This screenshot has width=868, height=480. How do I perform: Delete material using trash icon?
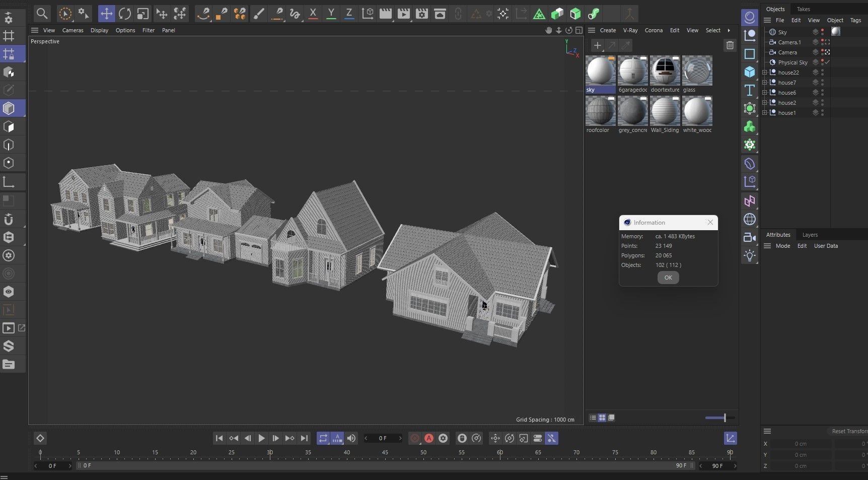click(730, 45)
